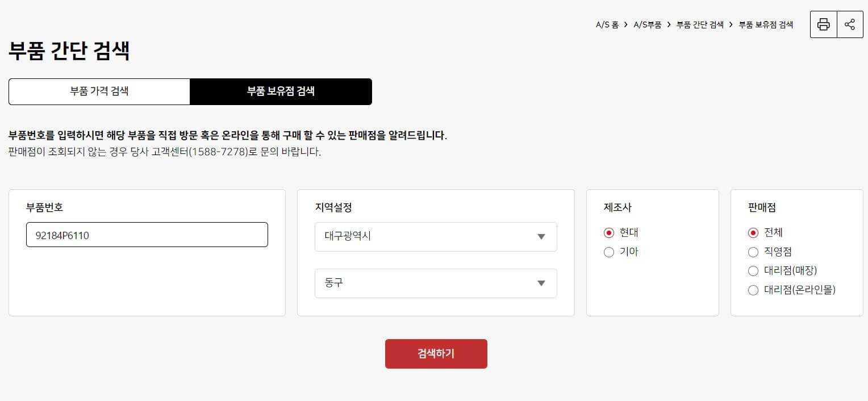
Task: Click the share icon at top right
Action: pyautogui.click(x=850, y=24)
